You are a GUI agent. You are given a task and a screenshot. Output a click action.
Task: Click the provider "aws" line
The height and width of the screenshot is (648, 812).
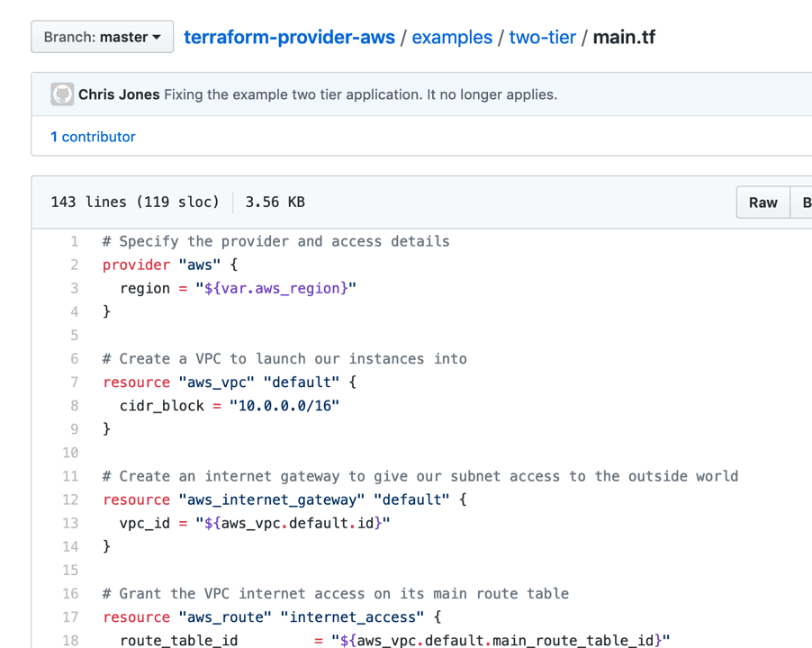(x=170, y=265)
